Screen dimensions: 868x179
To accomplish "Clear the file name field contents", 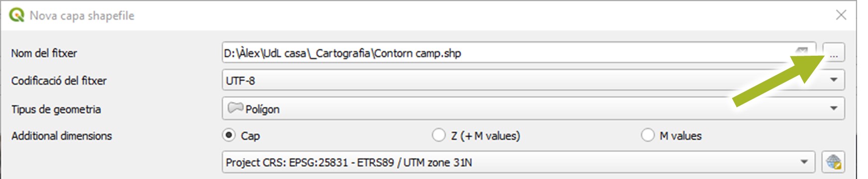I will point(801,51).
